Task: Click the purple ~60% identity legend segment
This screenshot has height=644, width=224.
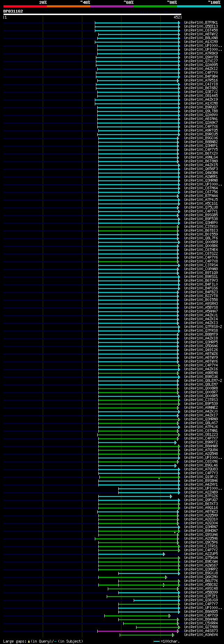Action: pyautogui.click(x=112, y=6)
